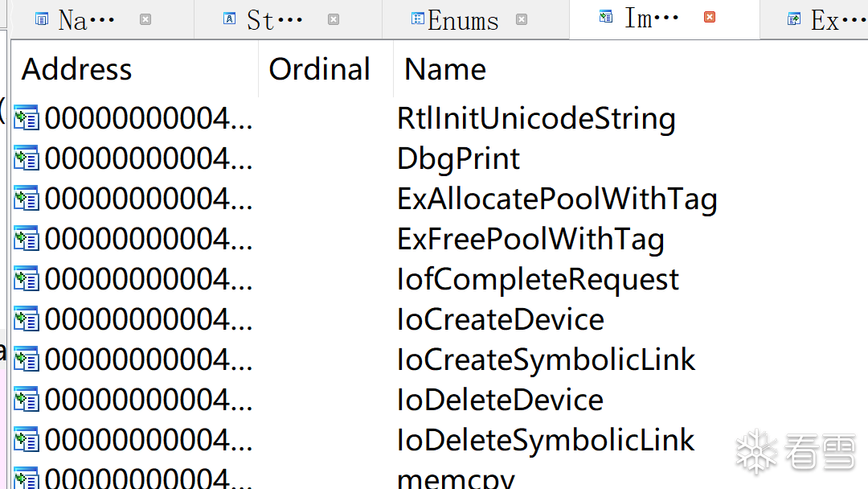This screenshot has width=868, height=489.
Task: Click the Enums tab icon
Action: click(x=417, y=19)
